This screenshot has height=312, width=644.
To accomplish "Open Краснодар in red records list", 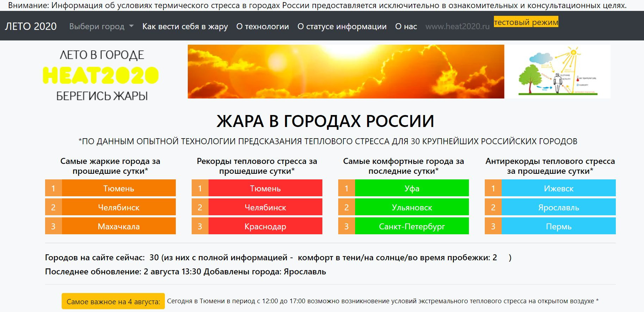I will tap(265, 226).
